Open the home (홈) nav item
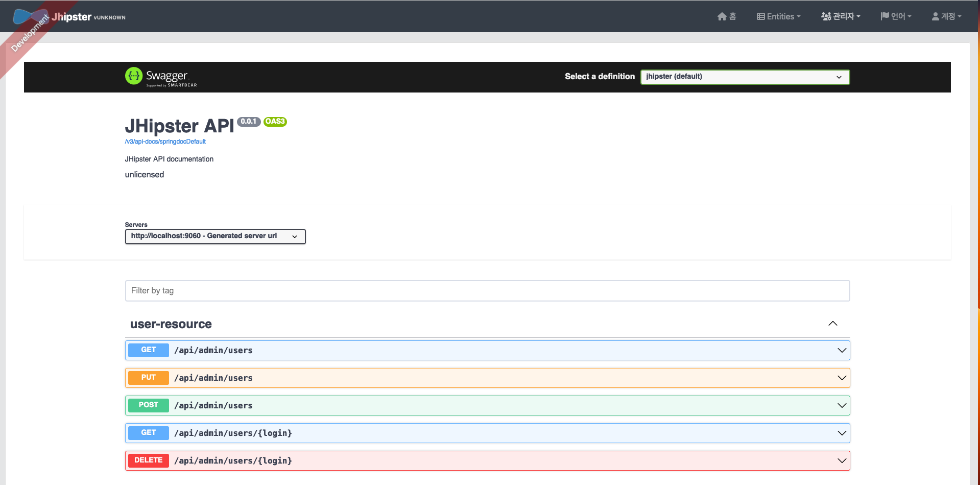 (x=727, y=16)
